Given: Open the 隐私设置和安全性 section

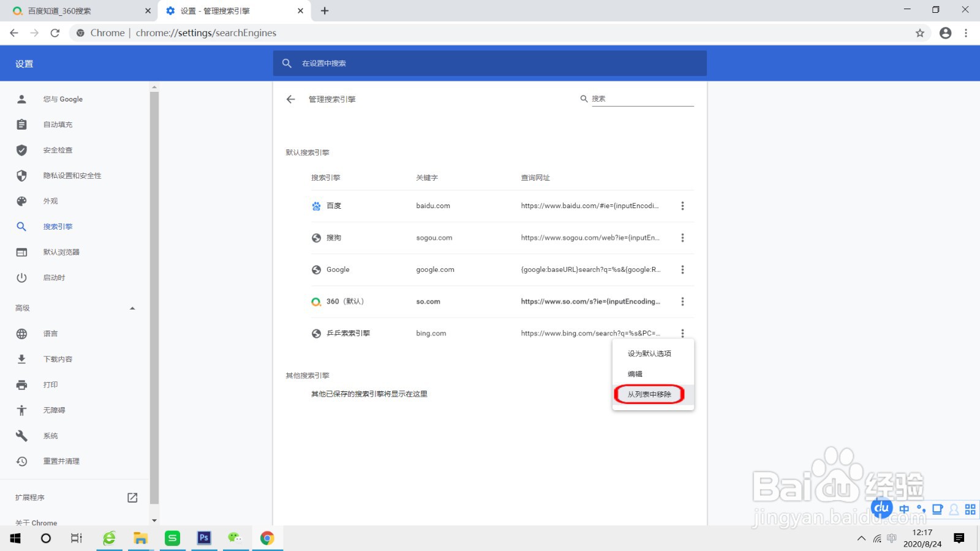Looking at the screenshot, I should (x=73, y=175).
